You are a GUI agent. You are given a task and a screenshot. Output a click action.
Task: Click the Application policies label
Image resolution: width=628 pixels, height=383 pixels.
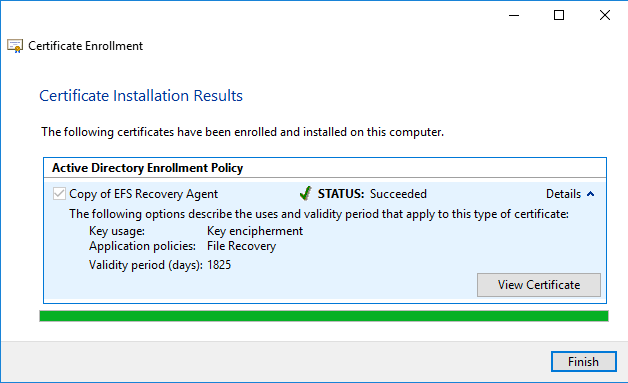142,246
